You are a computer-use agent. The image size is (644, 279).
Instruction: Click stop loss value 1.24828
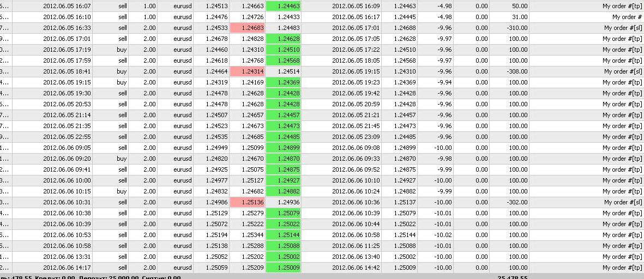coord(252,39)
